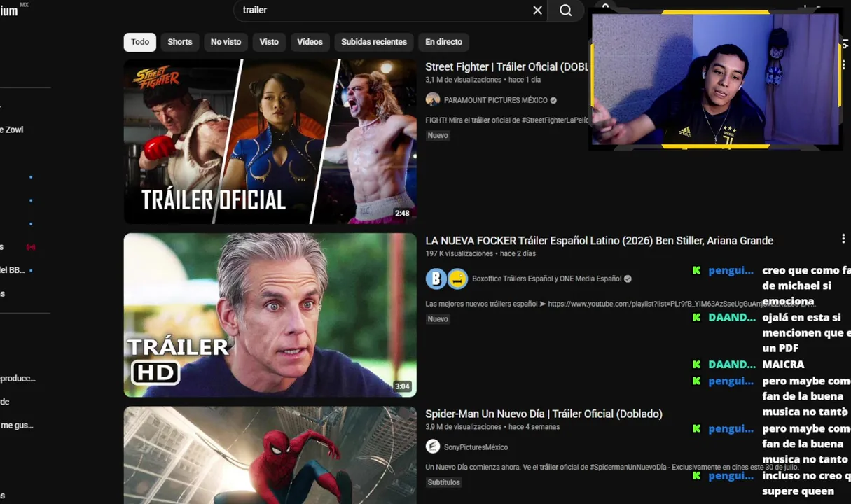Open Spider-Man Un Nuevo Día Tráiler title
Image resolution: width=851 pixels, height=504 pixels.
click(x=544, y=414)
